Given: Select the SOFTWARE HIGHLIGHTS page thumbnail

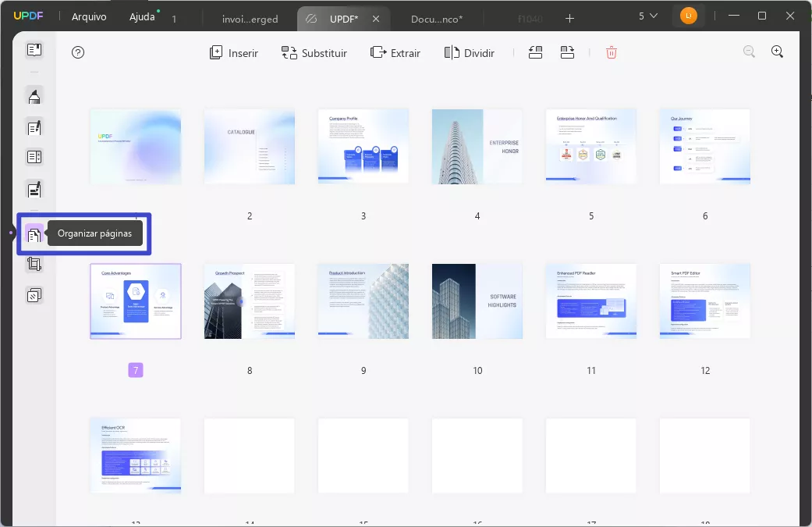Looking at the screenshot, I should pyautogui.click(x=477, y=301).
